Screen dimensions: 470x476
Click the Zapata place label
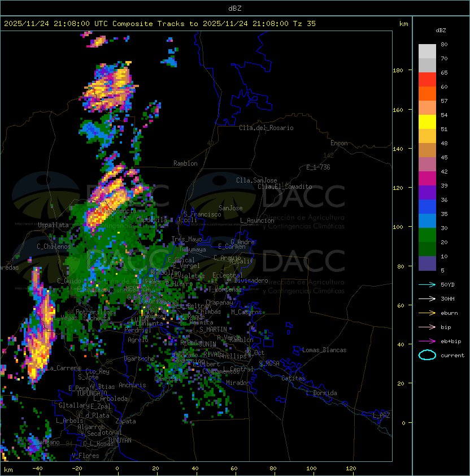pyautogui.click(x=125, y=421)
